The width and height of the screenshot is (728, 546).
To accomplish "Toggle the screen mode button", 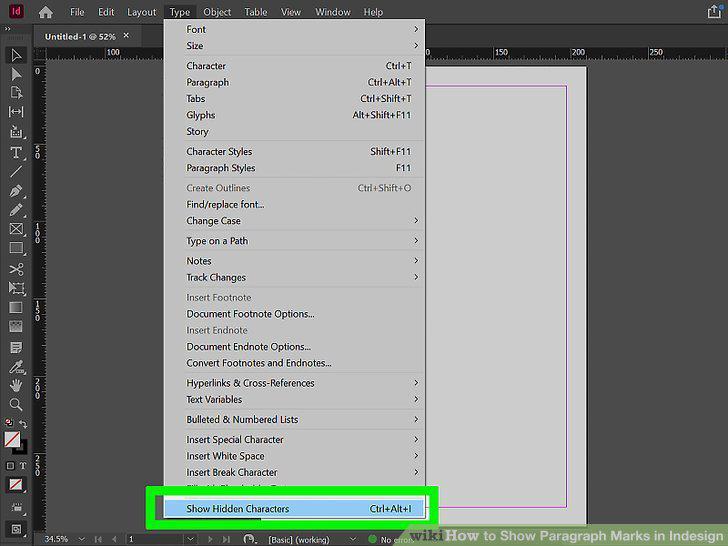I will 16,529.
